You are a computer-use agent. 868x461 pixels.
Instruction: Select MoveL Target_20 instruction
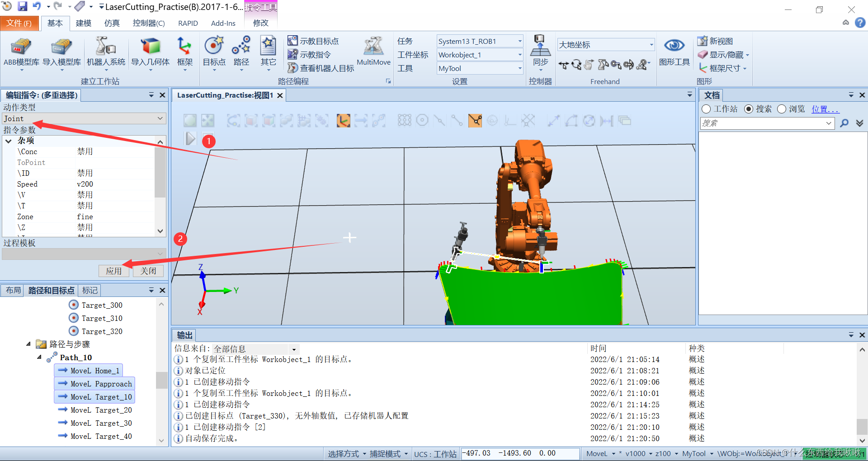[x=95, y=410]
